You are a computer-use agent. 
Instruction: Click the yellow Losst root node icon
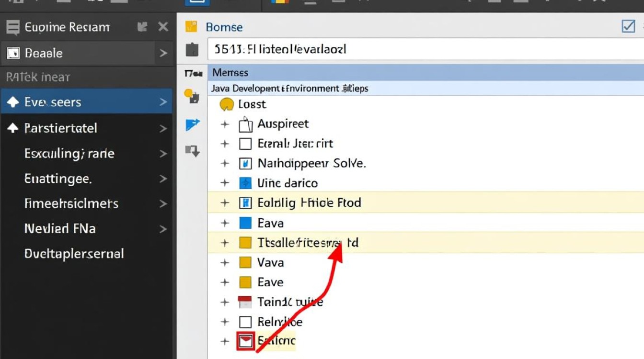click(x=226, y=104)
